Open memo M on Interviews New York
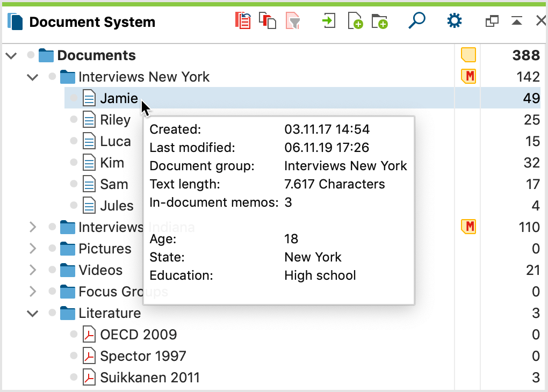Viewport: 548px width, 392px height. [x=468, y=76]
